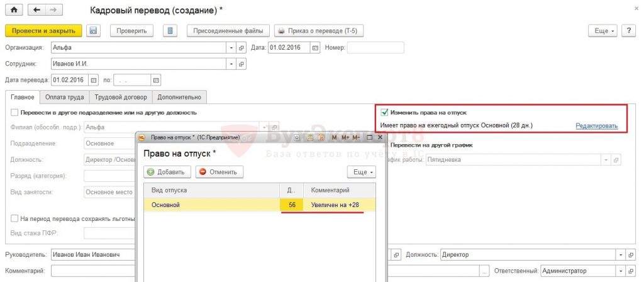Uncheck Изменить права на отпуск
Screen dimensions: 644x282
(384, 112)
